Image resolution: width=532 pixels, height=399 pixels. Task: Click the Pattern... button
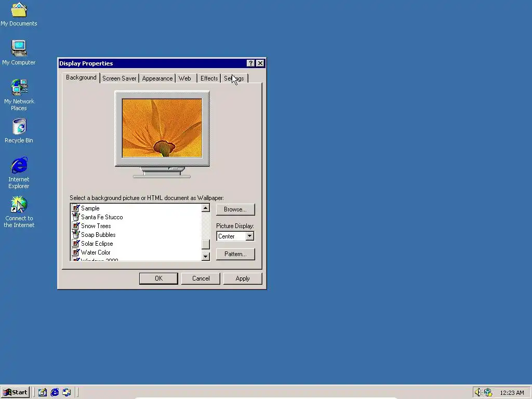[x=235, y=254]
